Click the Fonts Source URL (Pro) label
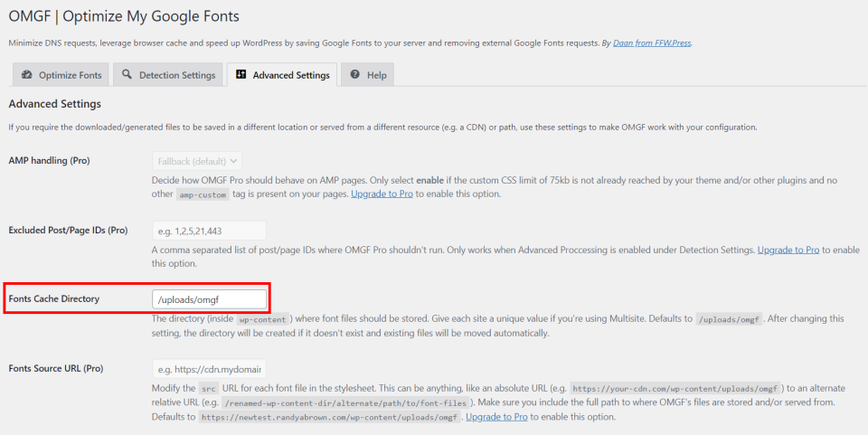868x435 pixels. [55, 368]
